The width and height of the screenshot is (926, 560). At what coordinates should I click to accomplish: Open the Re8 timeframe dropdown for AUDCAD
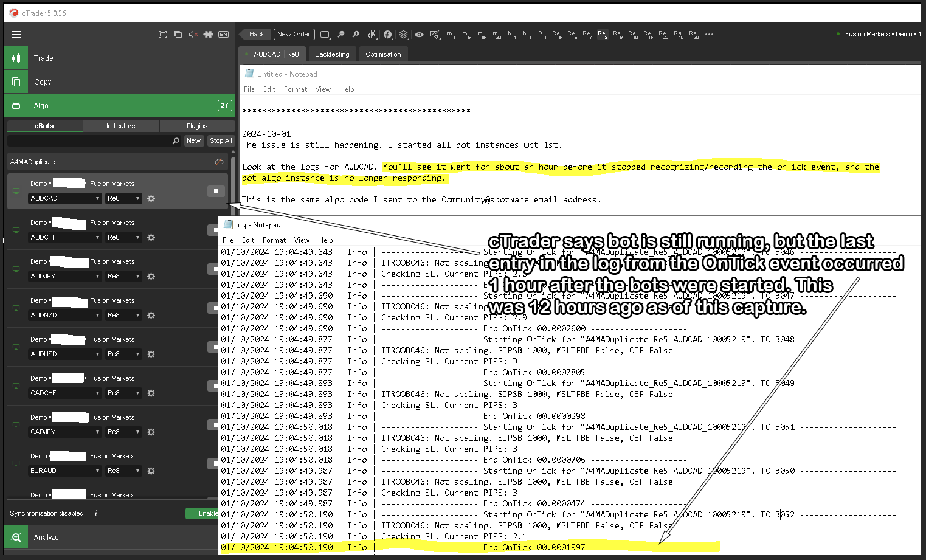pos(123,198)
